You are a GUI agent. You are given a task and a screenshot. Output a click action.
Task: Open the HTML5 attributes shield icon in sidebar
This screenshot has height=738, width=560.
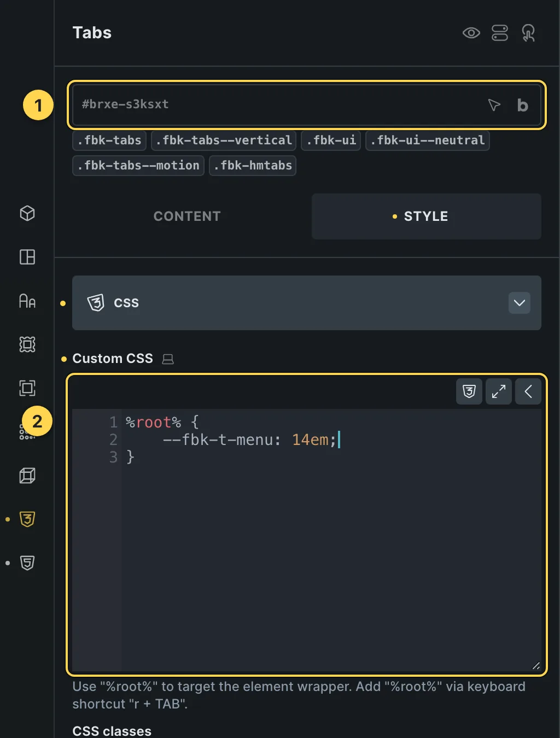click(x=27, y=563)
